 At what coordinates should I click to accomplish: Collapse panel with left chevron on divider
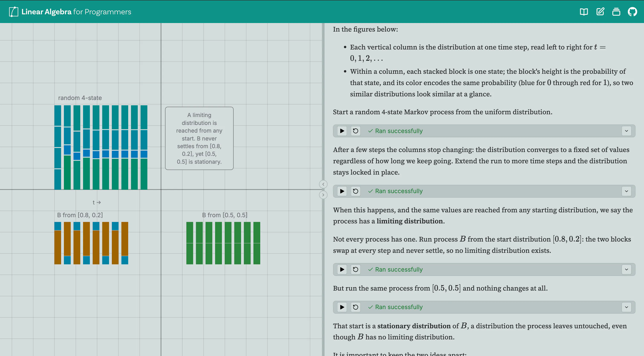pyautogui.click(x=323, y=184)
